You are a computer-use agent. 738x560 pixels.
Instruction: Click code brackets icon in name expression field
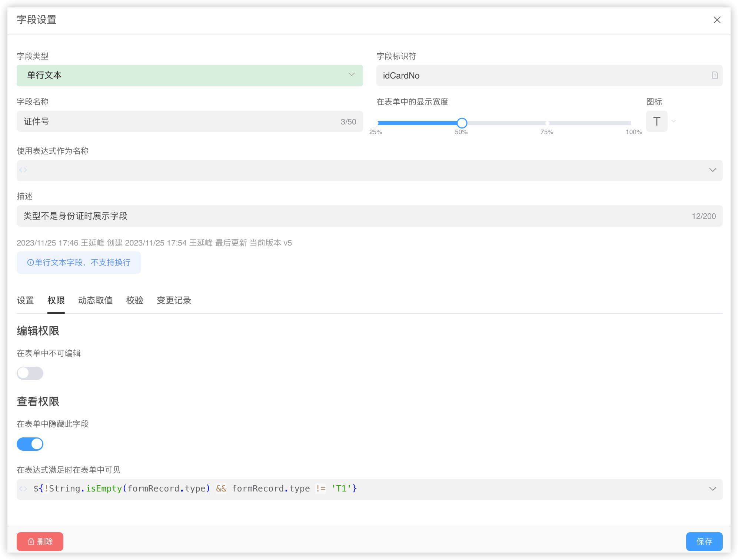23,170
